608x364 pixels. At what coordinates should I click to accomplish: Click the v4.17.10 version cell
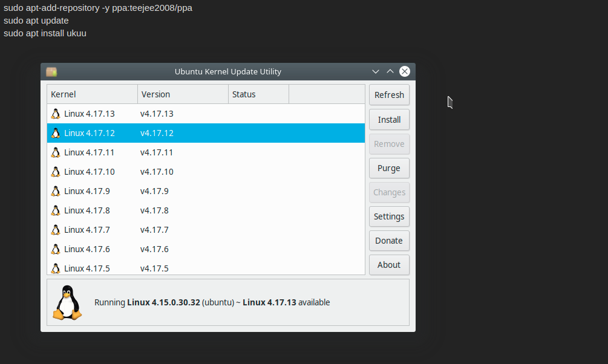pyautogui.click(x=157, y=172)
